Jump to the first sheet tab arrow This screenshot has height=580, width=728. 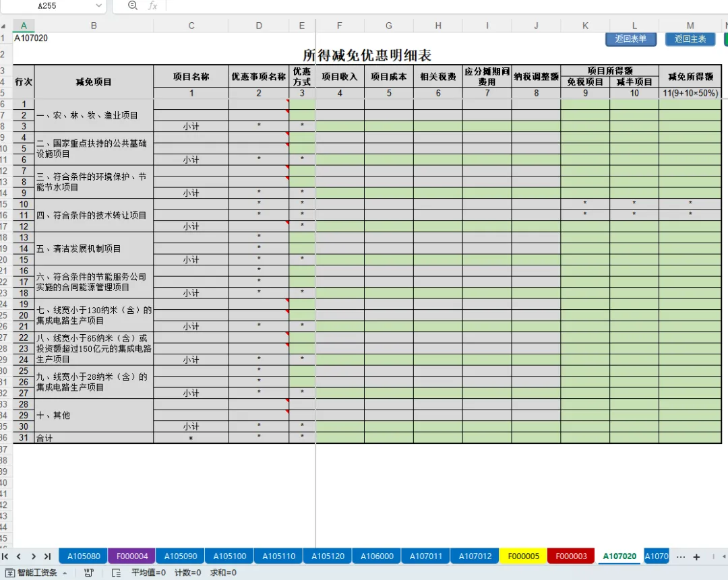(5, 556)
